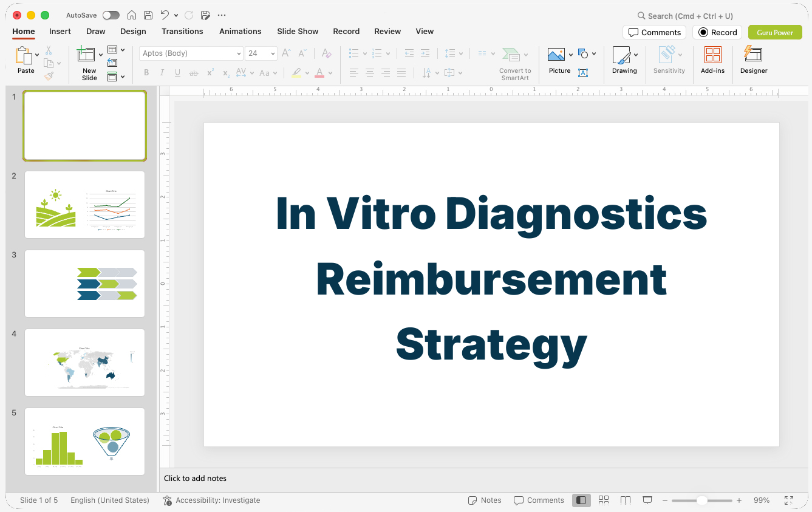This screenshot has width=812, height=512.
Task: Click the zoom out minus icon
Action: click(x=665, y=500)
